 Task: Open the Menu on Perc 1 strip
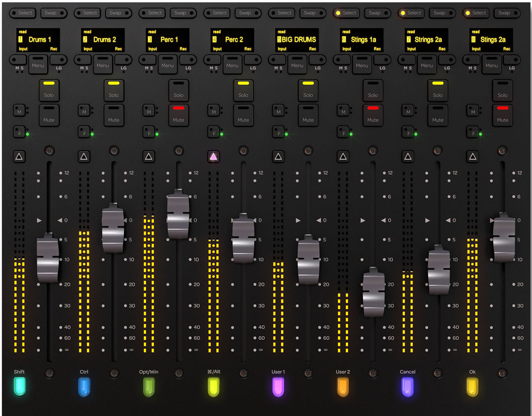pos(167,64)
